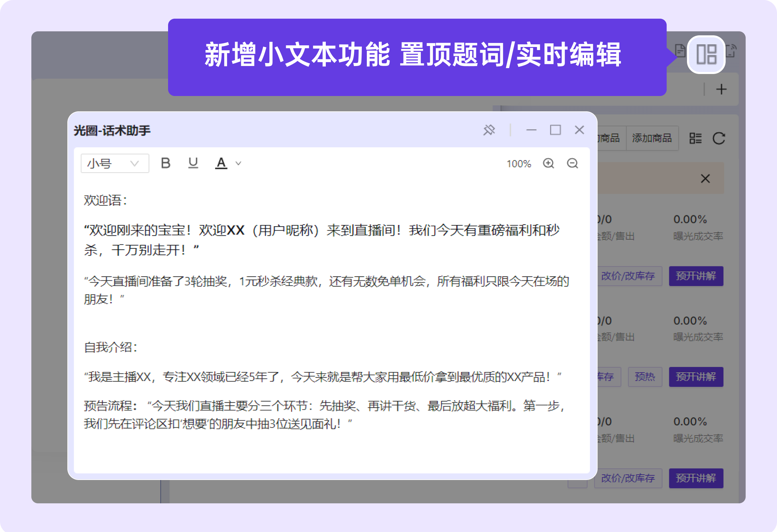
Task: Refresh the product list
Action: coord(719,138)
